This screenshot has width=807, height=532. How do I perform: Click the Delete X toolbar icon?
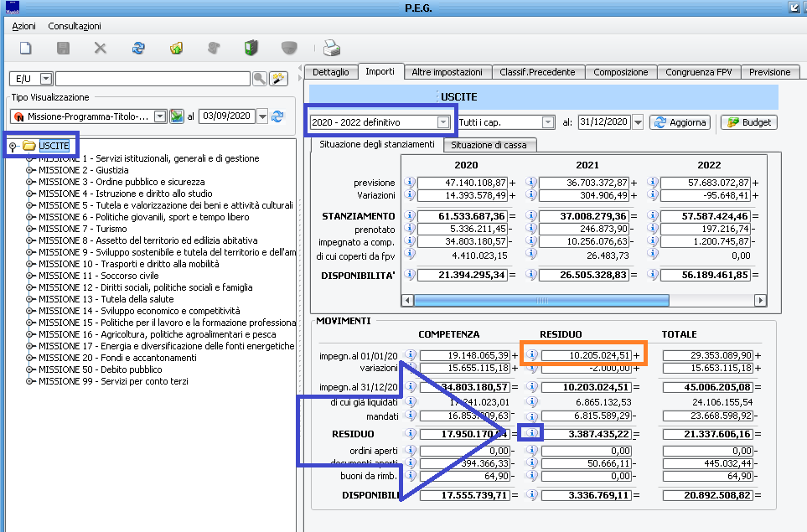click(x=101, y=49)
